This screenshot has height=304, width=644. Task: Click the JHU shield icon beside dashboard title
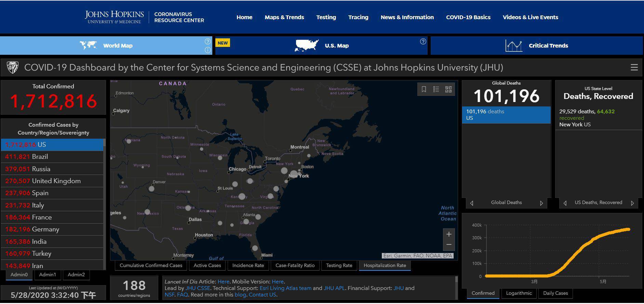tap(13, 67)
